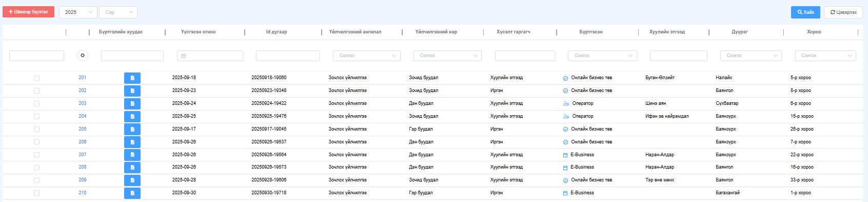The image size is (868, 202).
Task: Open Үйлчилгээний ангилал filter dropdown
Action: (367, 56)
